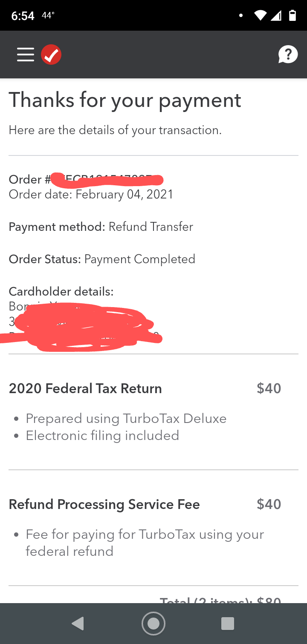Screen dimensions: 307x644
Task: Tap the Order Status Payment Completed text
Action: click(102, 259)
